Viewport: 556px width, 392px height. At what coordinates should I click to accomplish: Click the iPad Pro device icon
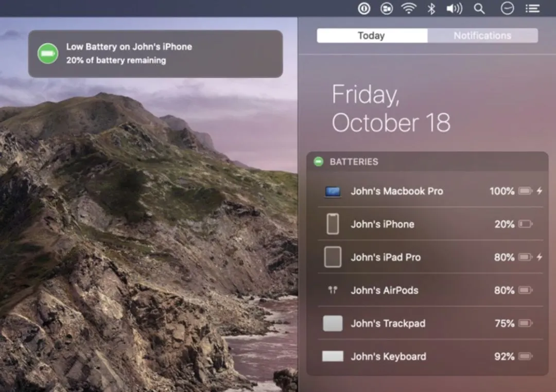point(333,257)
